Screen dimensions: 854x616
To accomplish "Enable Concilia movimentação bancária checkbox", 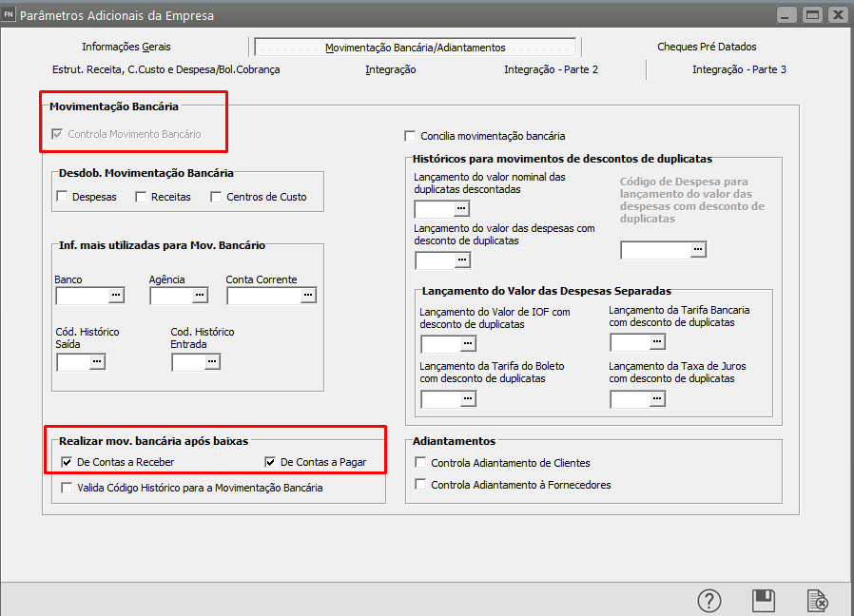I will [x=411, y=136].
